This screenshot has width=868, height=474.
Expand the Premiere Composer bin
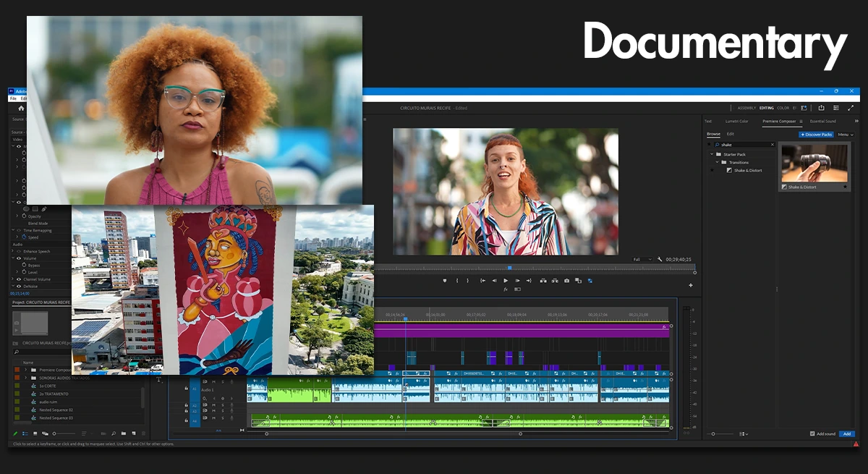click(x=25, y=370)
